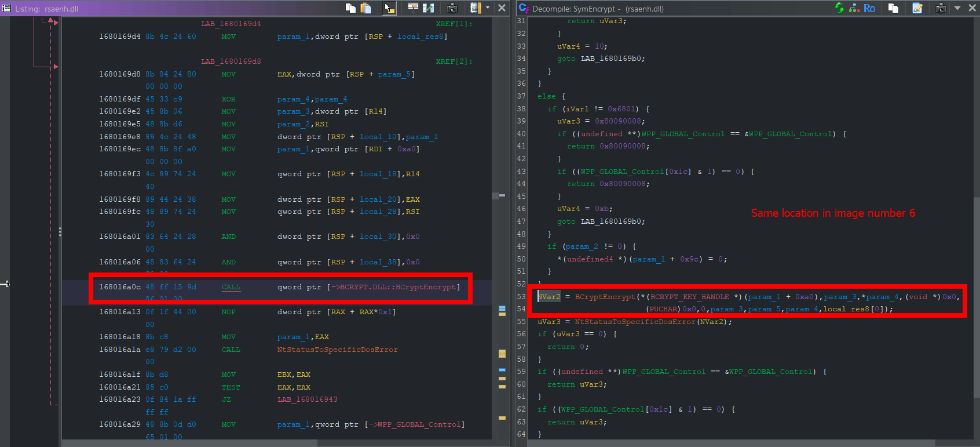The image size is (980, 447).
Task: Click the decompiler horizontal scrollbar
Action: click(731, 443)
